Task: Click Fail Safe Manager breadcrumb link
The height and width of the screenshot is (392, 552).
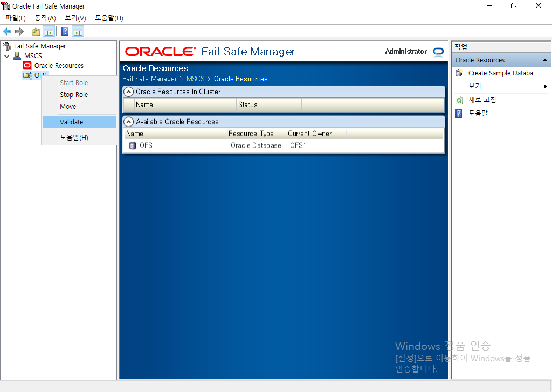Action: [150, 79]
